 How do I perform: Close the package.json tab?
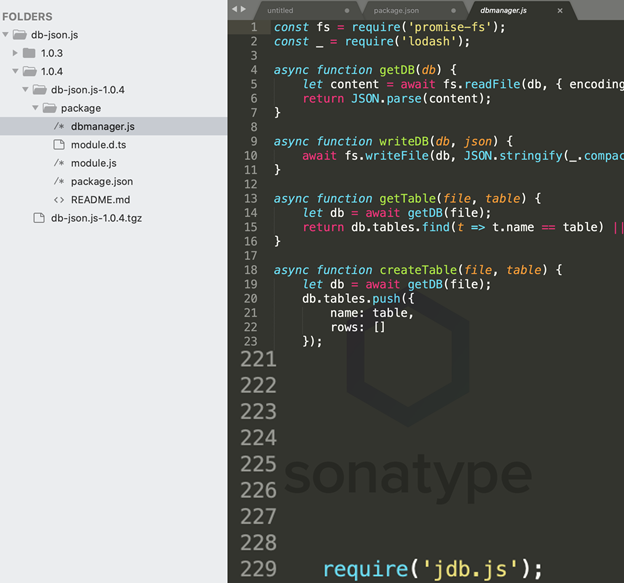pos(451,10)
